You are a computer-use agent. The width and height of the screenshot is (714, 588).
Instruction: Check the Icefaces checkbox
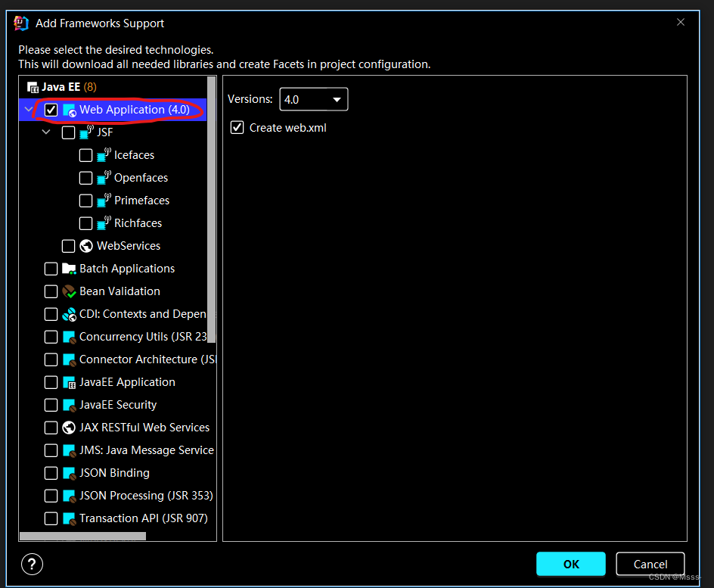85,155
